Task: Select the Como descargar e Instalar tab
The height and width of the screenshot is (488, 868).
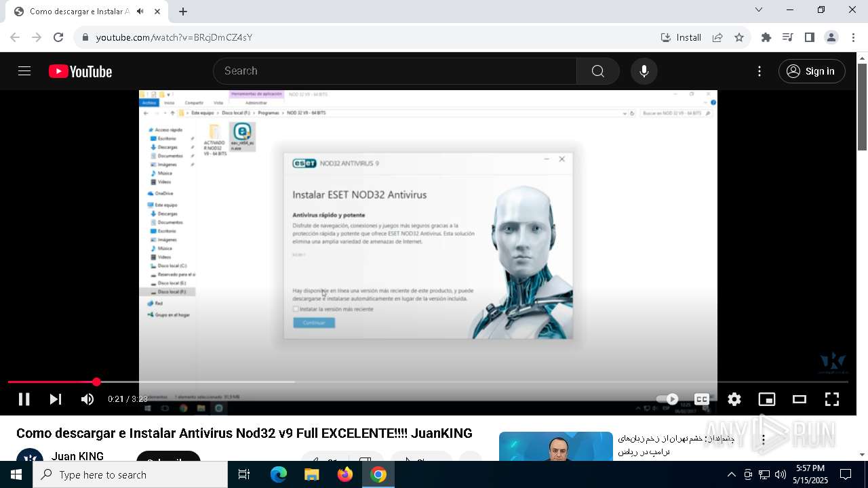Action: pyautogui.click(x=87, y=12)
